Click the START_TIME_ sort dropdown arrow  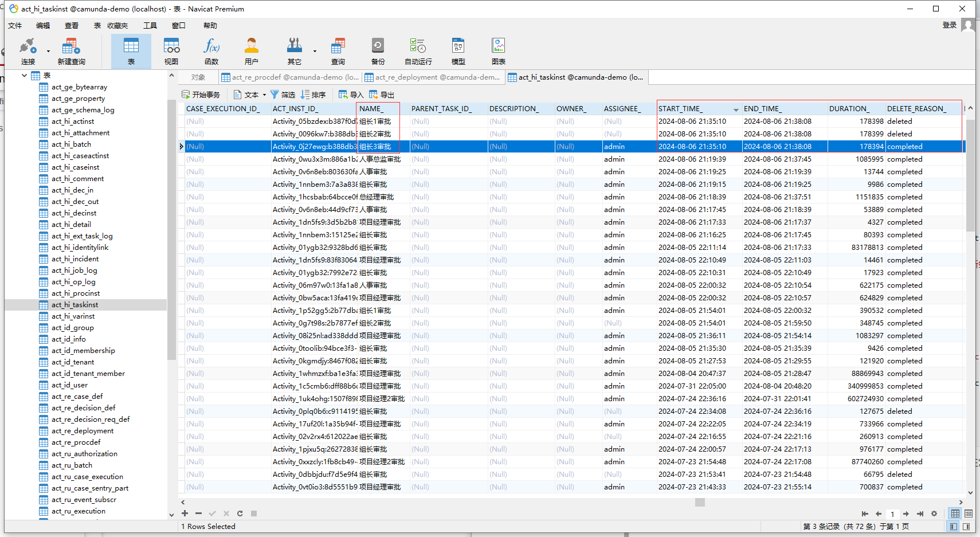(736, 109)
